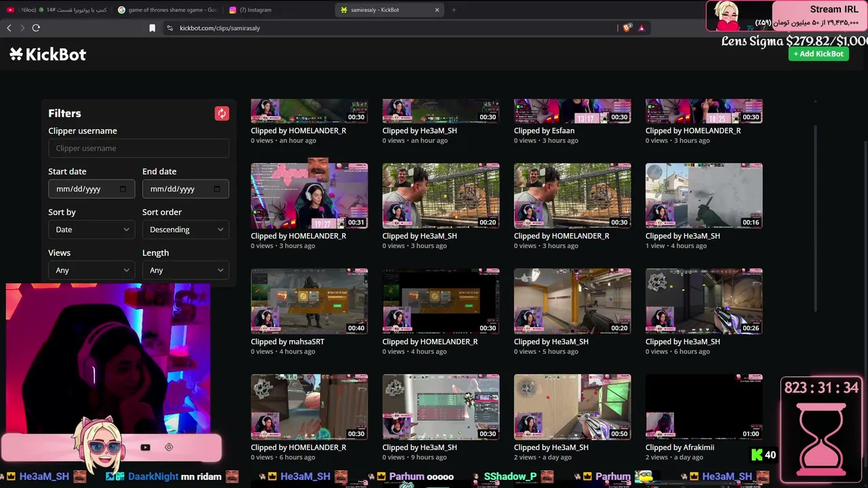The width and height of the screenshot is (868, 488).
Task: Open the 00:40 clip thumbnail by mahsaSRT
Action: [309, 302]
